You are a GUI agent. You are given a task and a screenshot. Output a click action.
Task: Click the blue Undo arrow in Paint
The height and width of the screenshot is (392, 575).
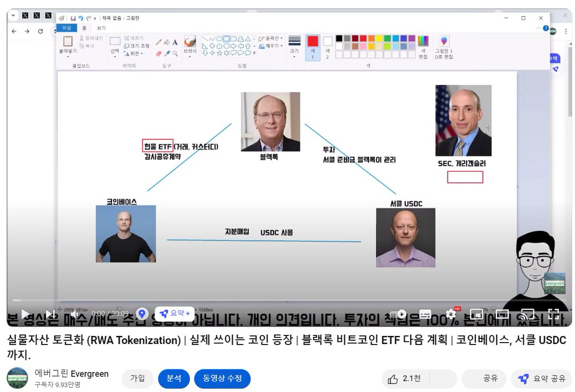[80, 18]
